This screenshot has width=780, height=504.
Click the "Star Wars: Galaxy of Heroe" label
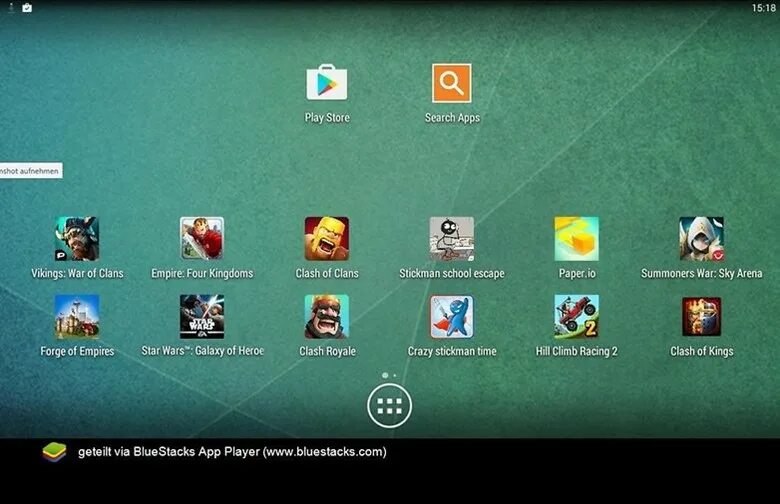202,351
